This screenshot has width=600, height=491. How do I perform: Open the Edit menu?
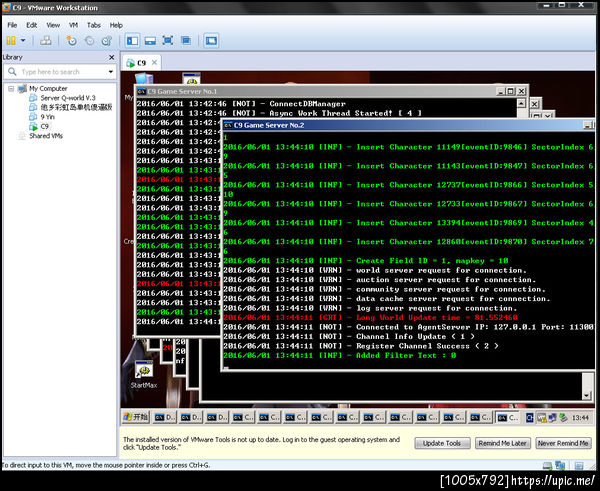point(31,25)
